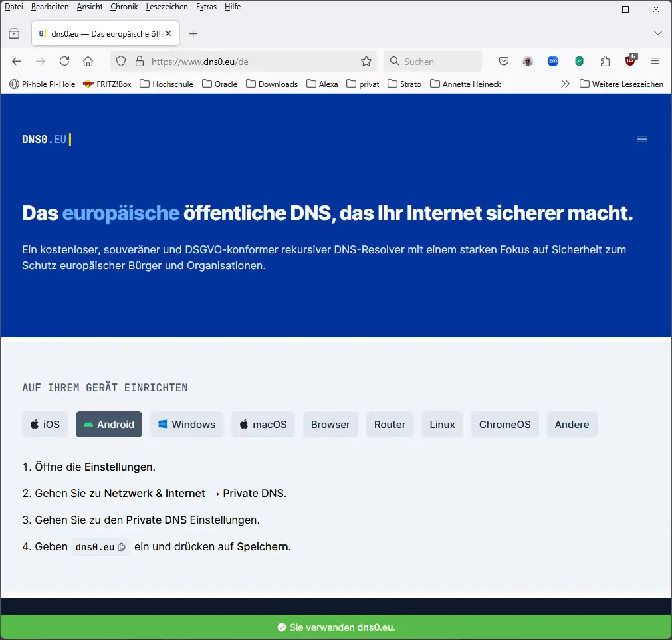
Task: Open the Extras menu
Action: coord(206,7)
